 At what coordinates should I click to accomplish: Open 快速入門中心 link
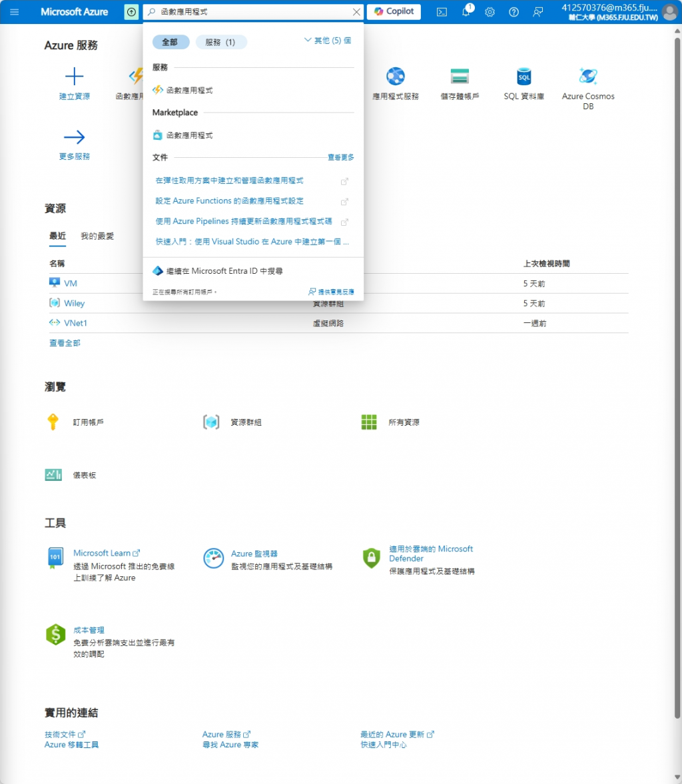pyautogui.click(x=384, y=745)
